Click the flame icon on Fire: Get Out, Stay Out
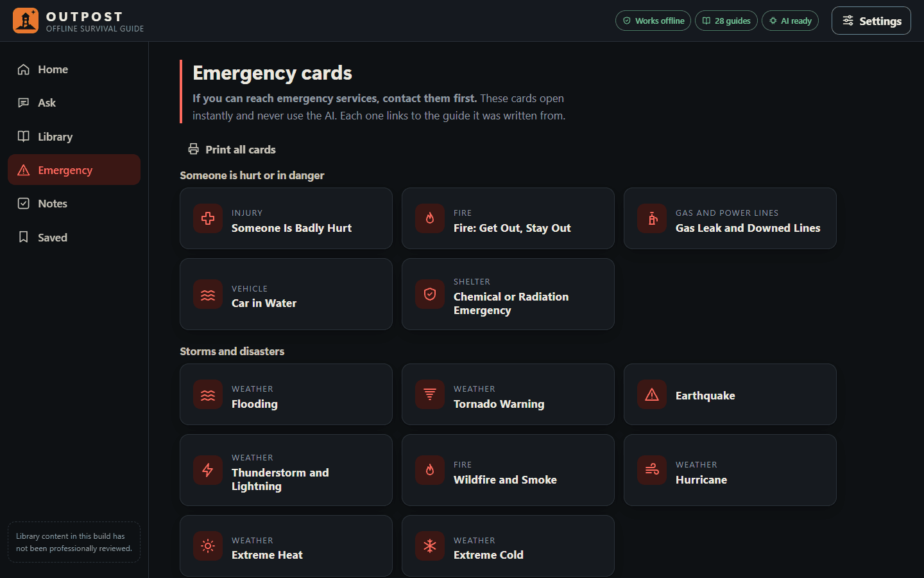The image size is (924, 578). pos(430,218)
